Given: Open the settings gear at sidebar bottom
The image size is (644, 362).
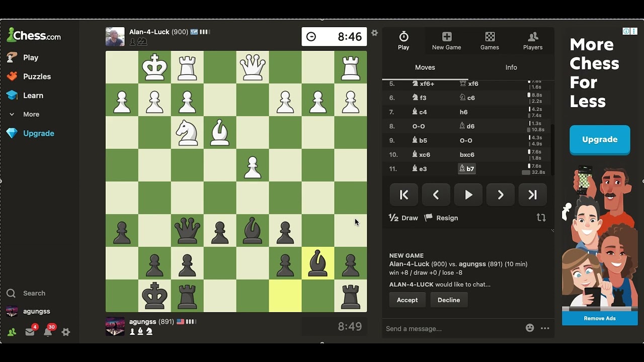Looking at the screenshot, I should (x=66, y=332).
